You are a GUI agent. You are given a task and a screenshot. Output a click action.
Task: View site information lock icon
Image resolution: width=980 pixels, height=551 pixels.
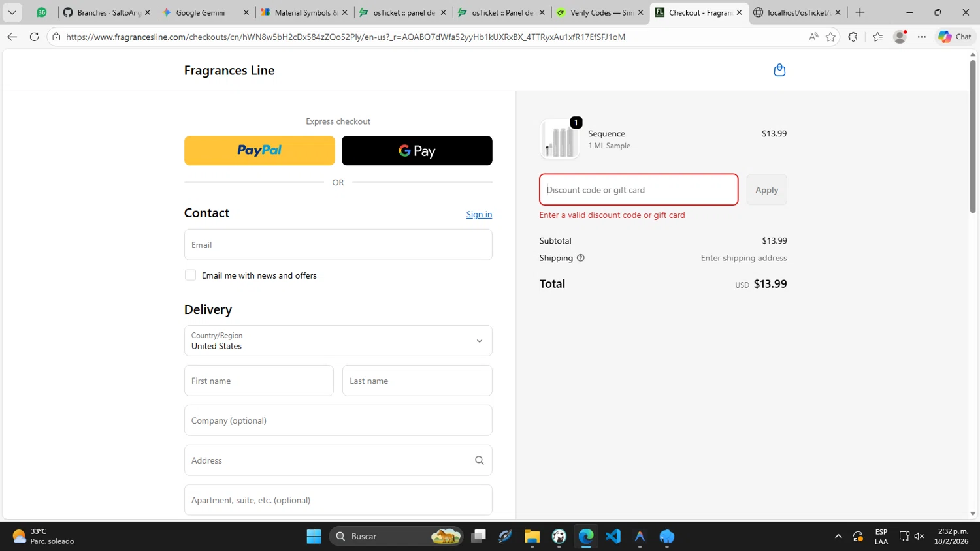tap(57, 37)
